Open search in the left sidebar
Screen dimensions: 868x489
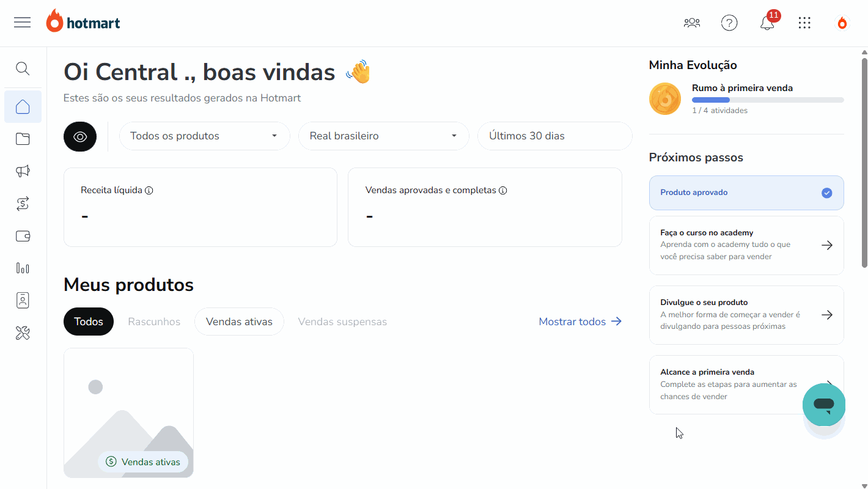point(23,68)
